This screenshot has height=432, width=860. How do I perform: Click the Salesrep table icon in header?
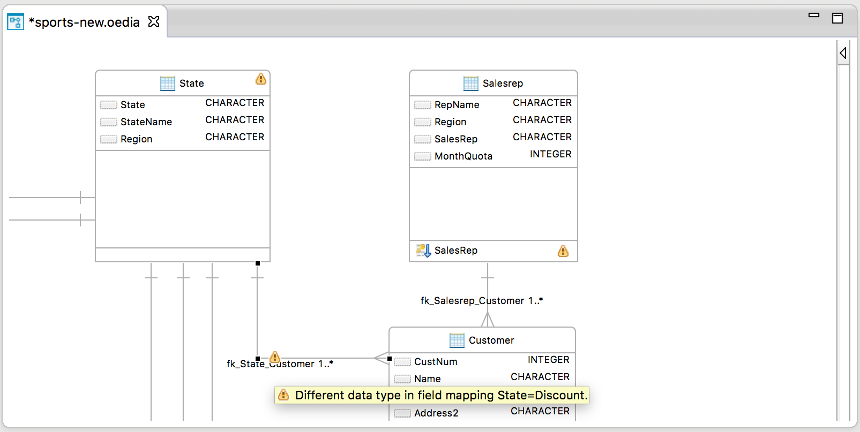tap(473, 83)
